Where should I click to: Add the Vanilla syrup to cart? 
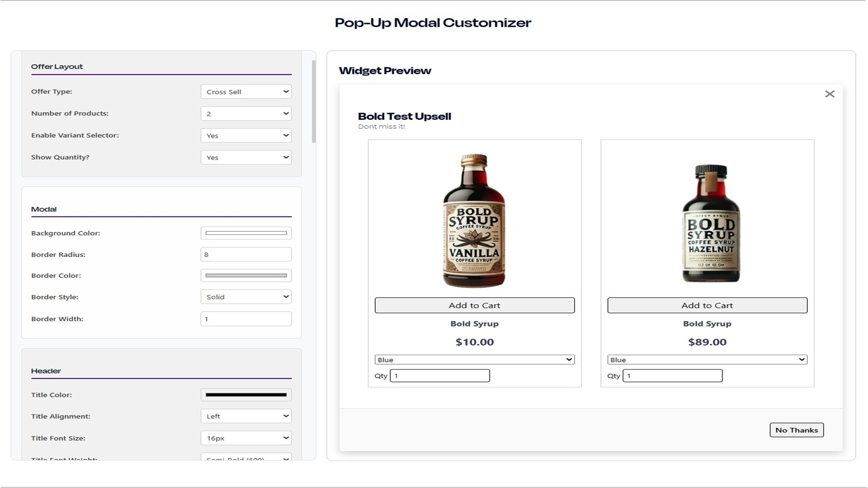click(x=474, y=305)
